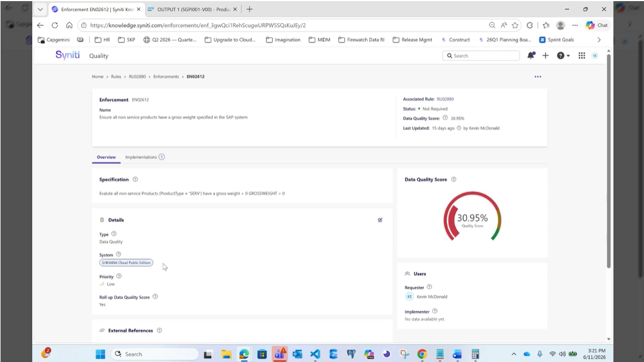Click the Implementer help icon
Screen dimensions: 644x362
[x=435, y=311]
